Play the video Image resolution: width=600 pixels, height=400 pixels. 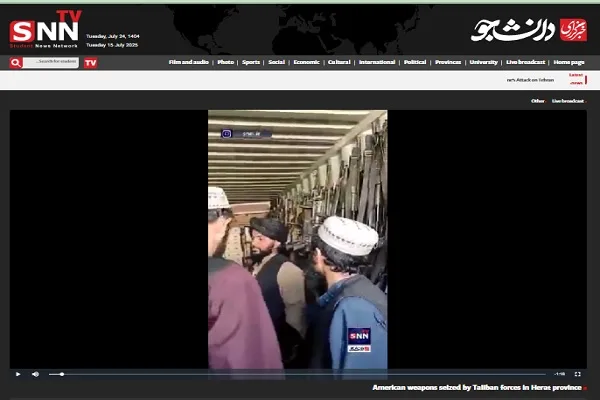point(17,374)
